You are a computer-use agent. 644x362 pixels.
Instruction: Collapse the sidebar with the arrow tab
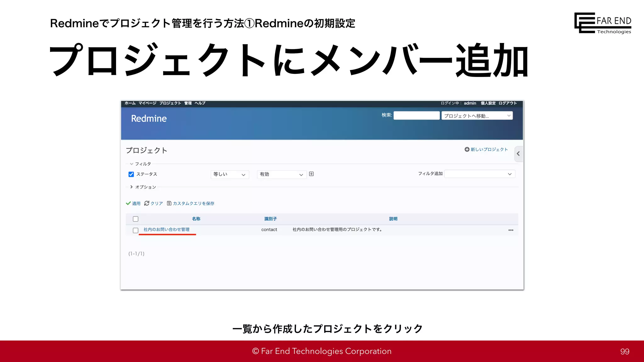pyautogui.click(x=518, y=154)
